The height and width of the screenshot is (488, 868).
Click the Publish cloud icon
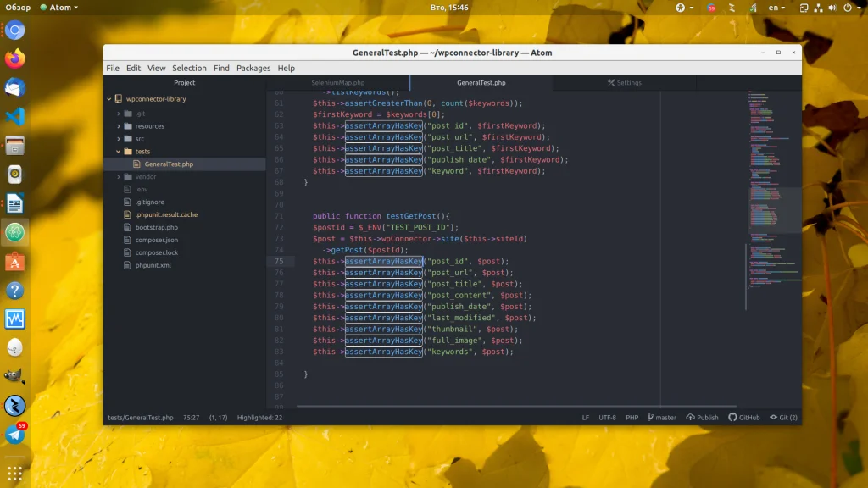pyautogui.click(x=691, y=418)
